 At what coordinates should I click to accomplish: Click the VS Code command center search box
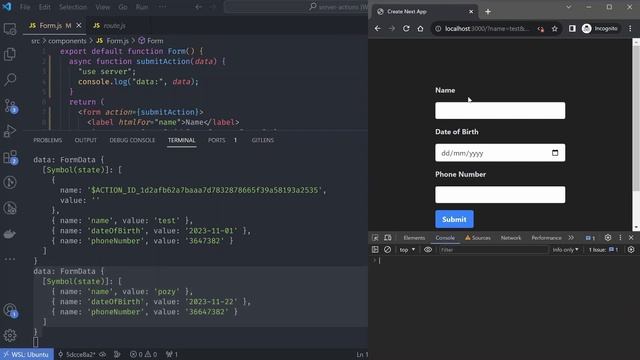(x=296, y=7)
